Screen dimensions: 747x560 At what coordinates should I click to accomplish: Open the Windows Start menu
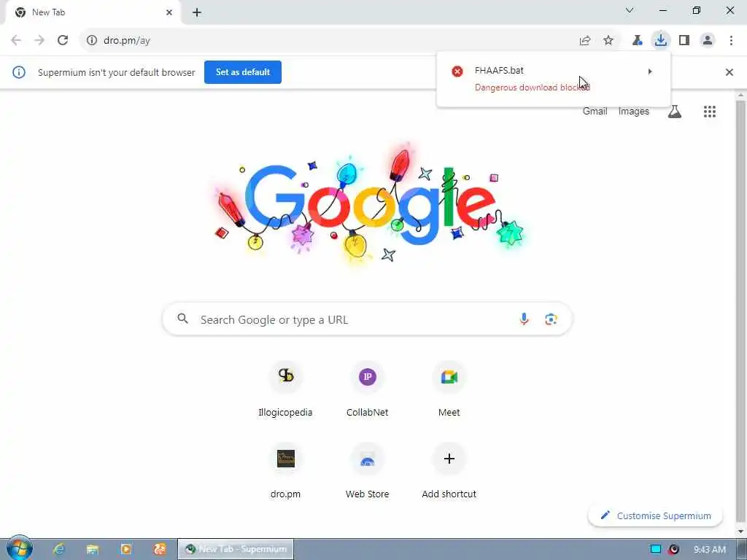[20, 548]
